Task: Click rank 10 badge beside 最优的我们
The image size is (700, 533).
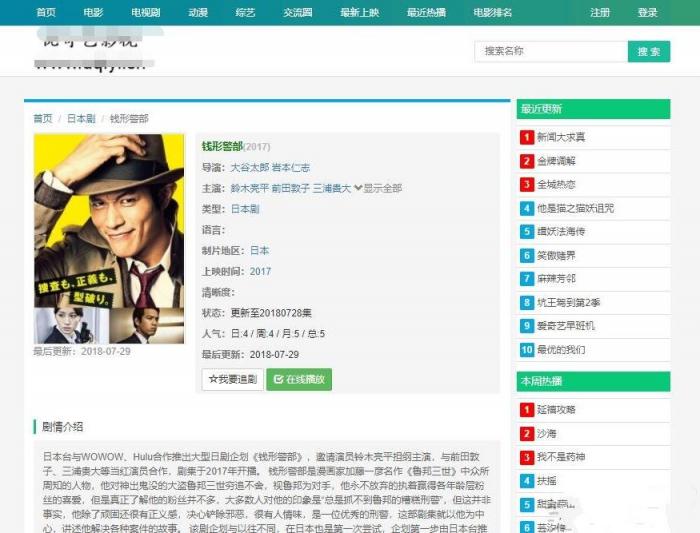Action: (526, 350)
